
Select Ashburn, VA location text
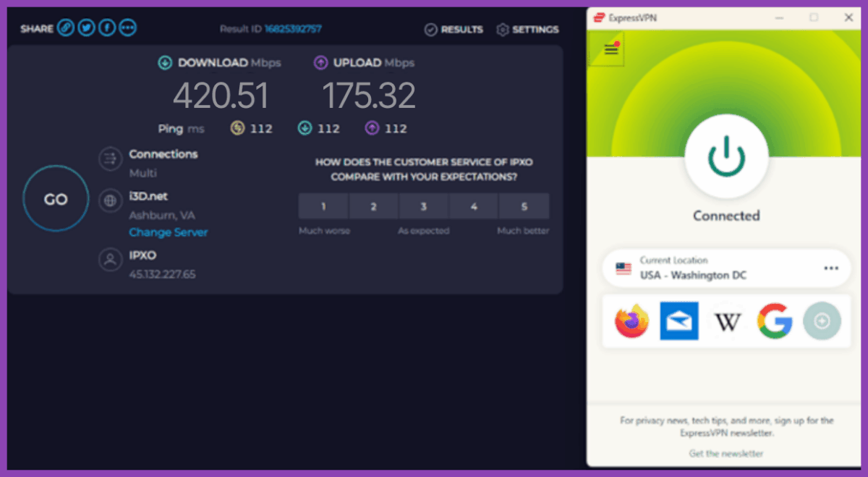point(162,215)
